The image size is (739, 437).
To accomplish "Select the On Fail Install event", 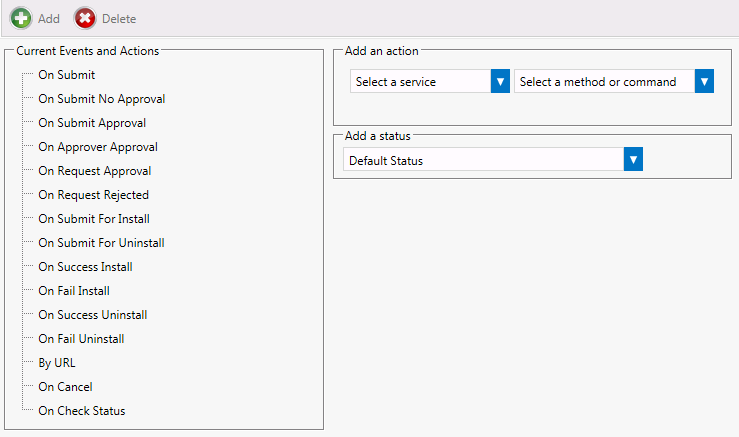I will pyautogui.click(x=74, y=291).
